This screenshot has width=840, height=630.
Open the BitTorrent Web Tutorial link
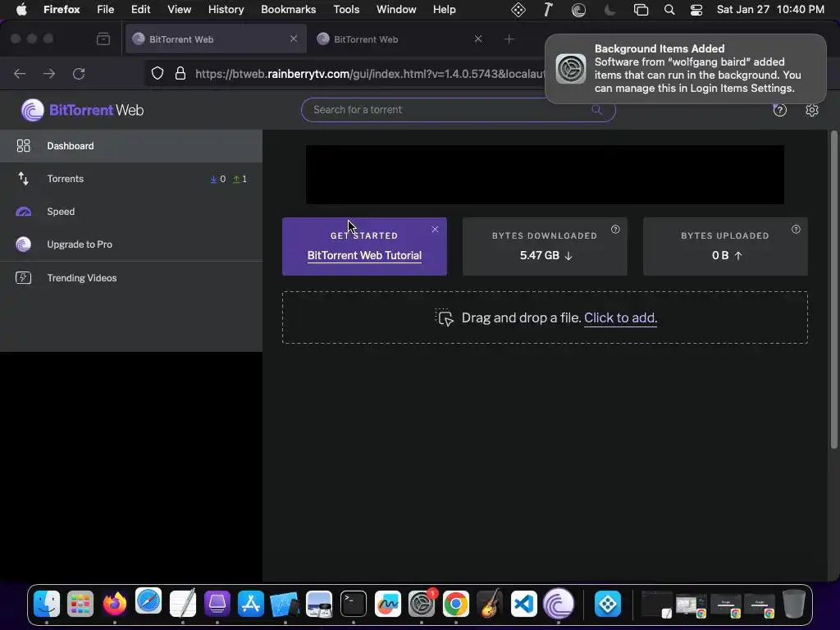click(x=364, y=256)
